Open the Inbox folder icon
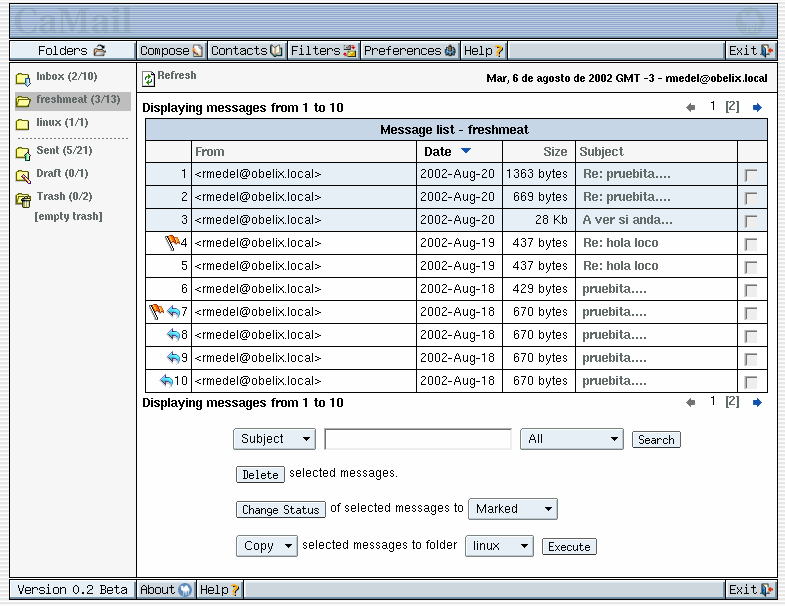 point(23,78)
